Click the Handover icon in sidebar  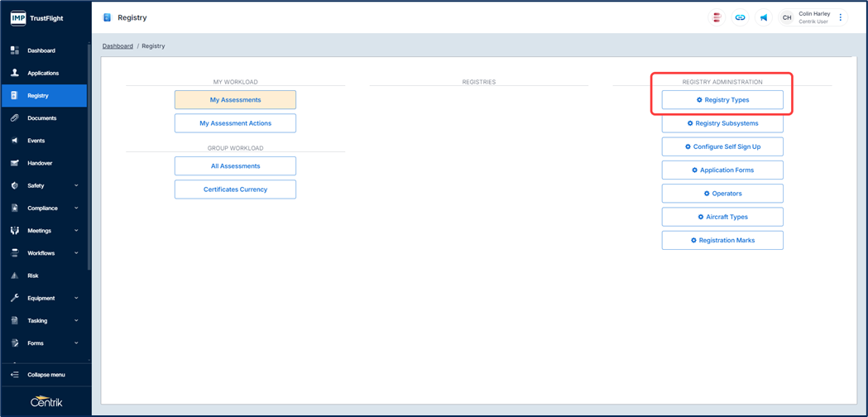15,163
